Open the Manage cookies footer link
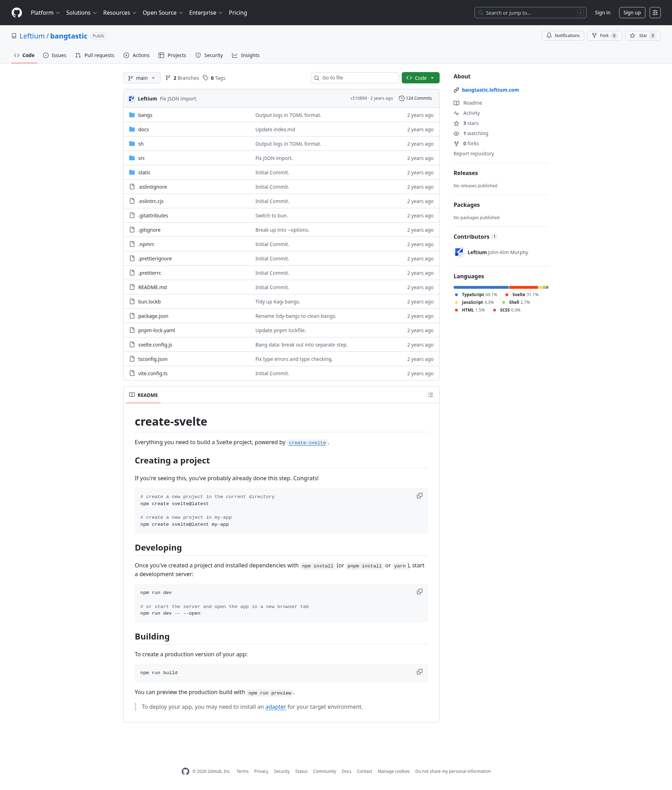The width and height of the screenshot is (672, 790). pyautogui.click(x=393, y=771)
